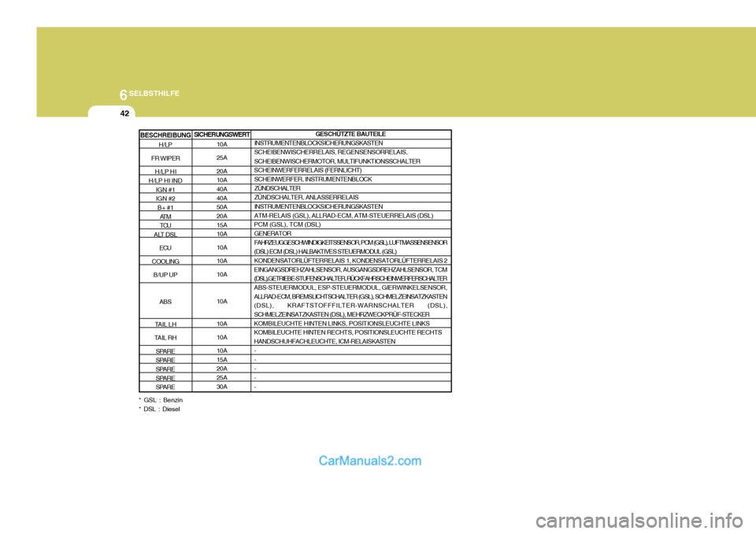Click the 30A spare fuse value
The image size is (756, 534).
click(x=222, y=387)
